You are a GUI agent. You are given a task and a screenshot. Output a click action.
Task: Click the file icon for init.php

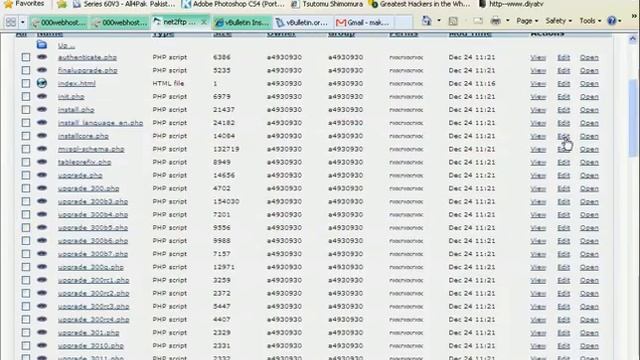pyautogui.click(x=42, y=96)
